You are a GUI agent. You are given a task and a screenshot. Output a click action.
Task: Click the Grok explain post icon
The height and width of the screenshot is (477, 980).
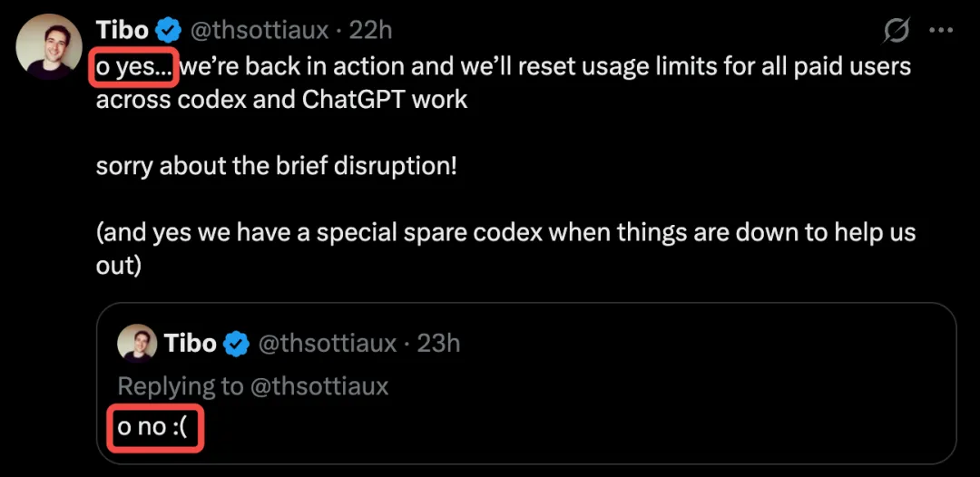click(897, 30)
